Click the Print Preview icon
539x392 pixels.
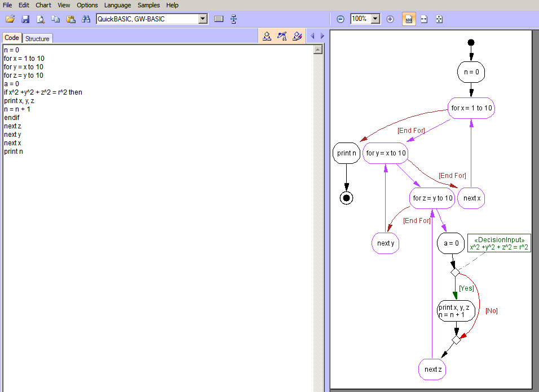(x=41, y=19)
